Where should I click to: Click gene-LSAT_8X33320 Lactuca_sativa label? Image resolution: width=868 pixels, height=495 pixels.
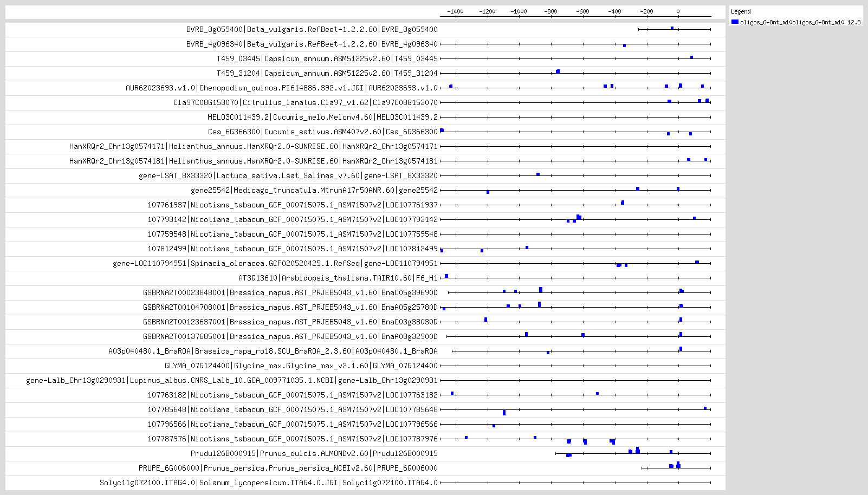(288, 175)
